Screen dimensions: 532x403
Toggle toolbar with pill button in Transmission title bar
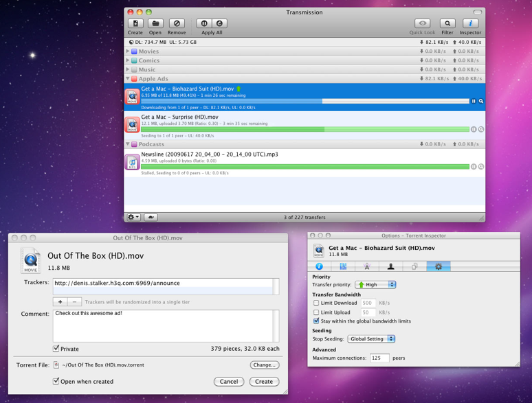[478, 12]
